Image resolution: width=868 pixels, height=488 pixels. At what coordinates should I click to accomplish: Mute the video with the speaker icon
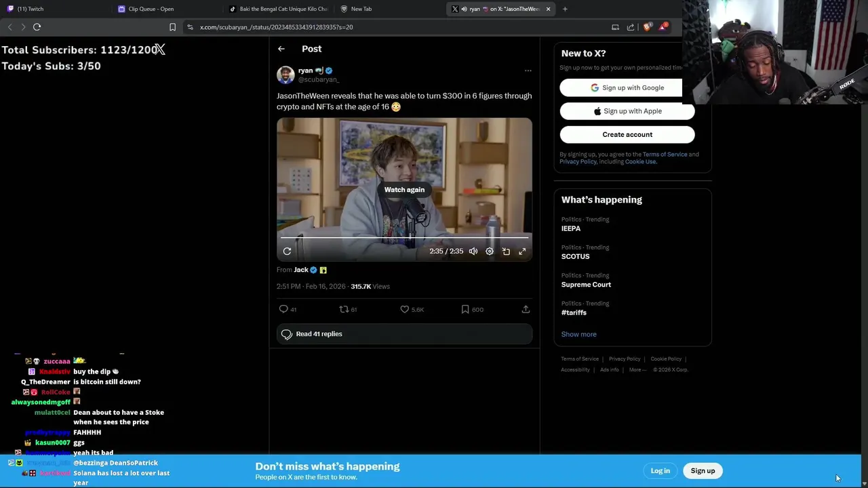pos(473,251)
